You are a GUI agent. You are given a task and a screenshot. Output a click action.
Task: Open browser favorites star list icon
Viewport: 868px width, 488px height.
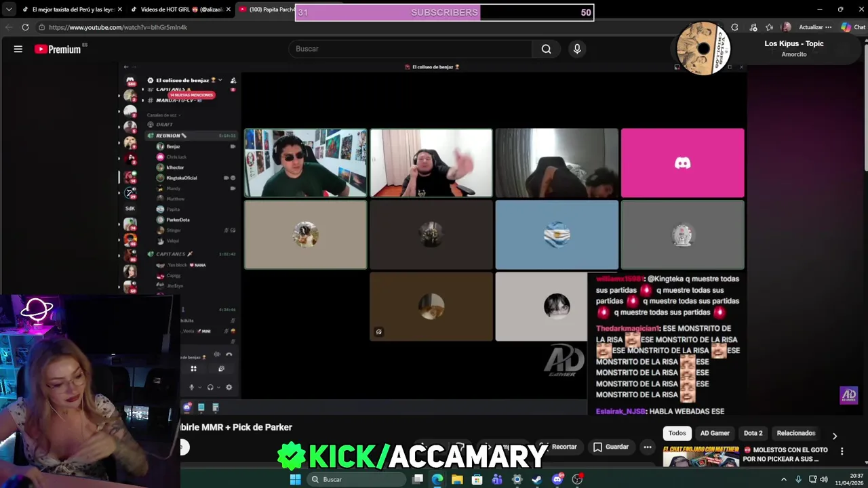[x=769, y=27]
